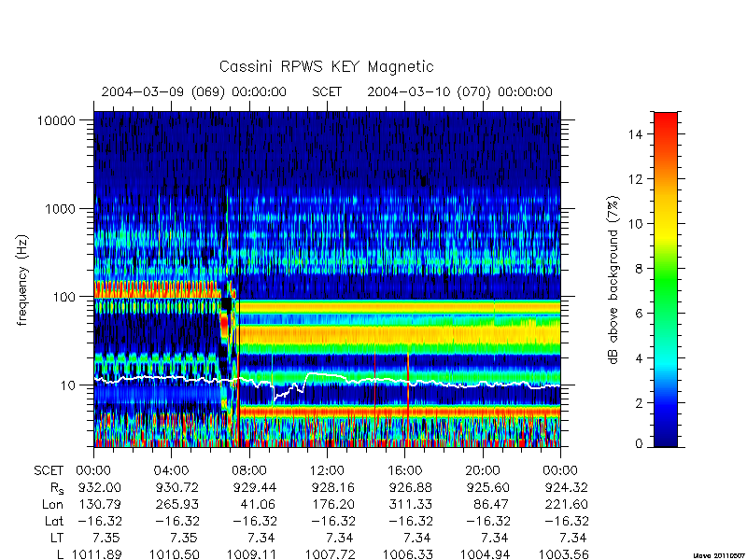Image resolution: width=747 pixels, height=560 pixels.
Task: Select the 20:00 time tick label
Action: tap(483, 471)
